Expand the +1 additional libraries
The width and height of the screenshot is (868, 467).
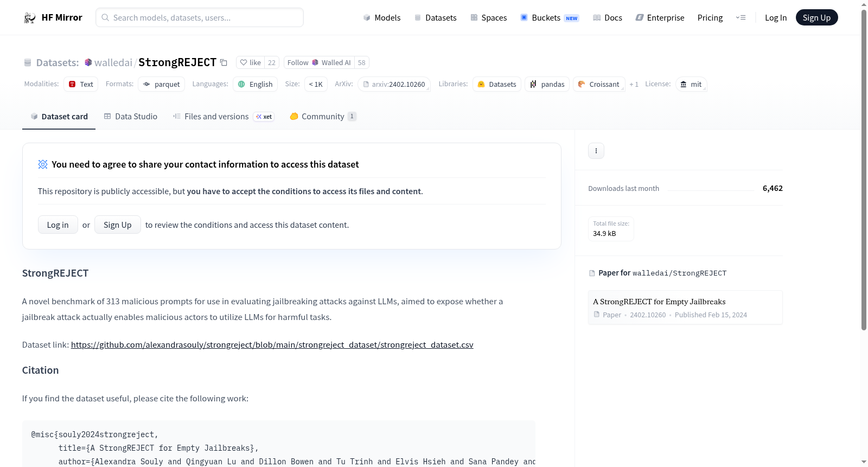[634, 84]
